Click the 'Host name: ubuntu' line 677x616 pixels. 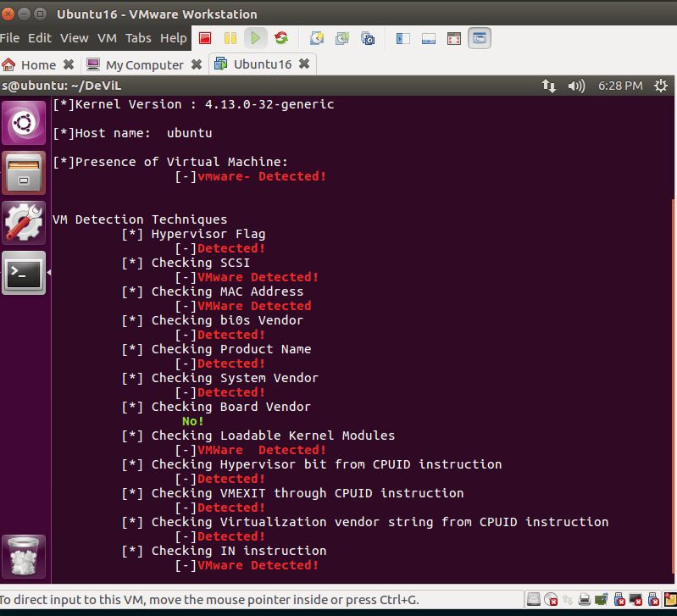pyautogui.click(x=132, y=133)
